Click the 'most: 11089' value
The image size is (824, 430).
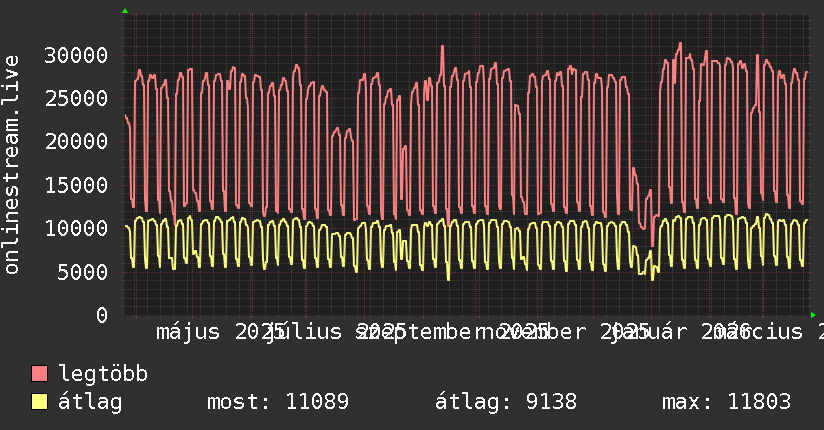278,402
